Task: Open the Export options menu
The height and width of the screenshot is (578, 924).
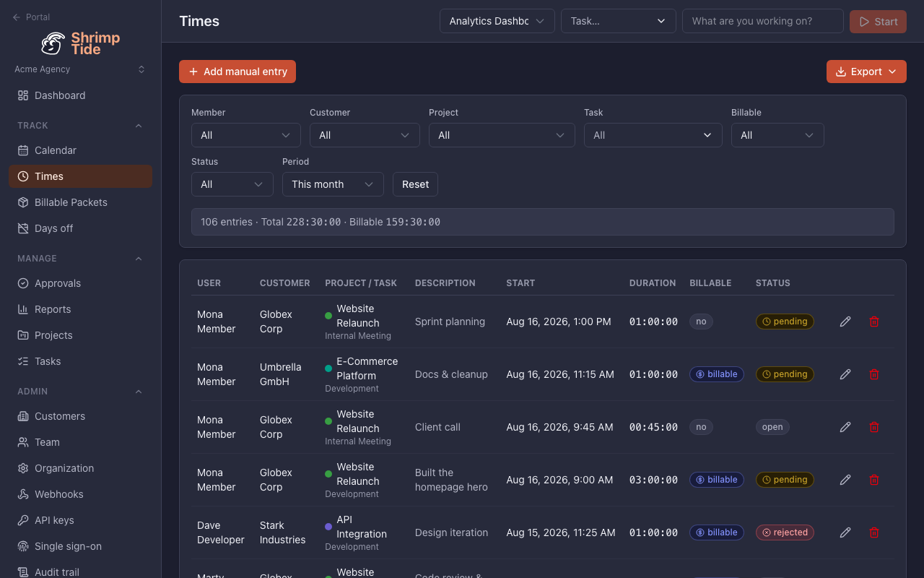Action: 866,72
